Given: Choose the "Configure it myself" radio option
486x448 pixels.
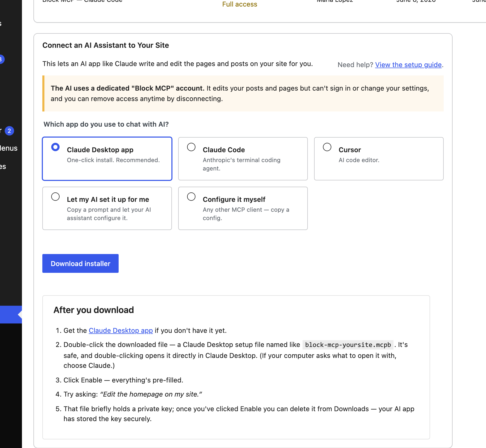Looking at the screenshot, I should [191, 197].
